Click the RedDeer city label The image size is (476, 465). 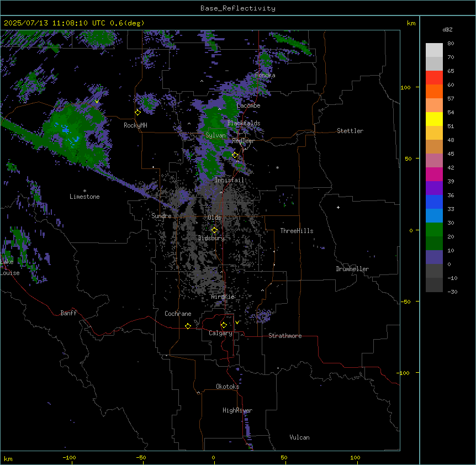point(243,141)
